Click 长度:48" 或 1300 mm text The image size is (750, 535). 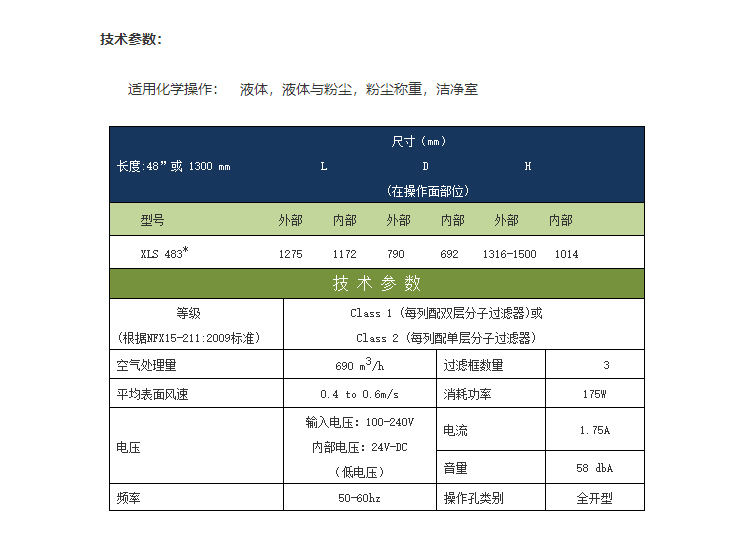pos(174,166)
